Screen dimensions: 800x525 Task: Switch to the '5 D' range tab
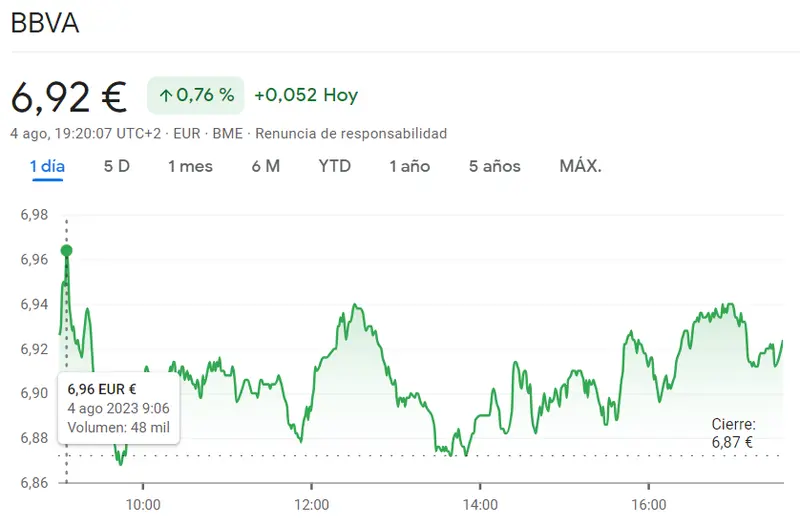pyautogui.click(x=117, y=166)
